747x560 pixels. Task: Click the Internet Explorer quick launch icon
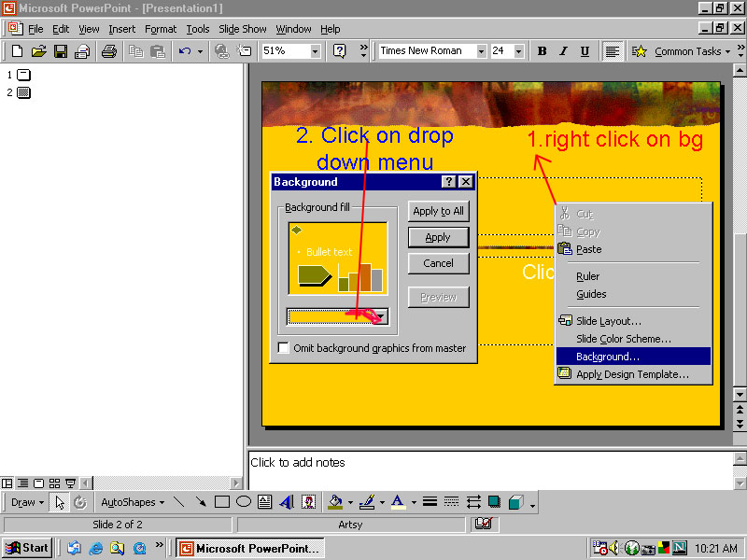coord(95,548)
